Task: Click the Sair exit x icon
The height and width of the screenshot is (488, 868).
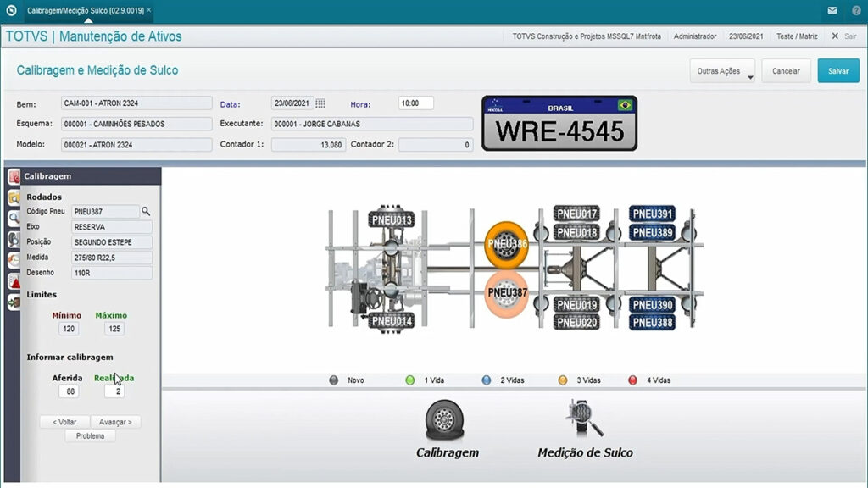Action: click(x=835, y=36)
